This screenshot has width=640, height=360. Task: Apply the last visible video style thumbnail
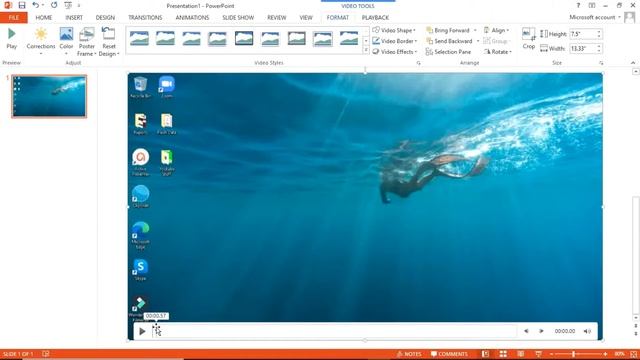(x=349, y=38)
